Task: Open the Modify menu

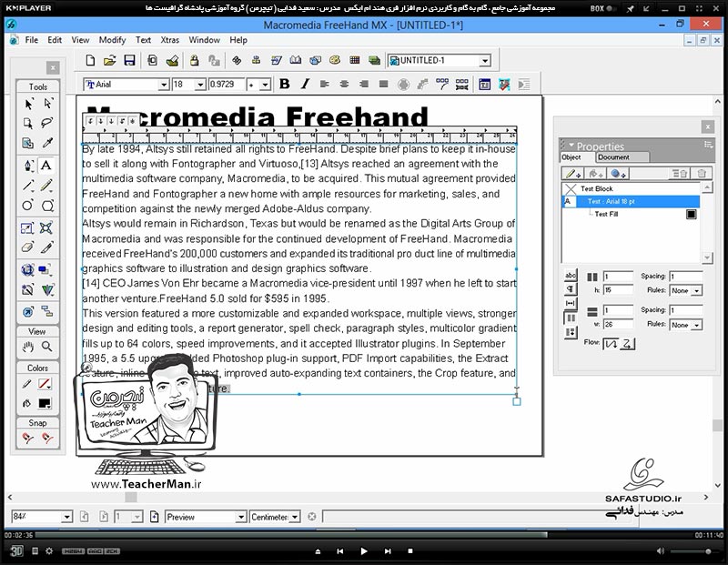Action: tap(112, 40)
